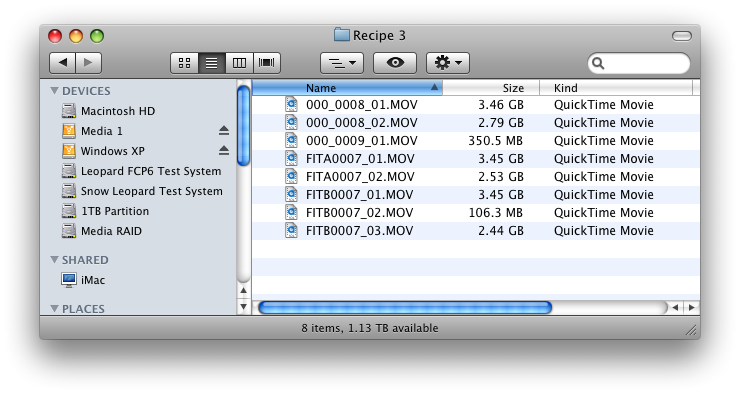The height and width of the screenshot is (394, 740).
Task: Open the Arrange items dropdown
Action: pyautogui.click(x=342, y=63)
